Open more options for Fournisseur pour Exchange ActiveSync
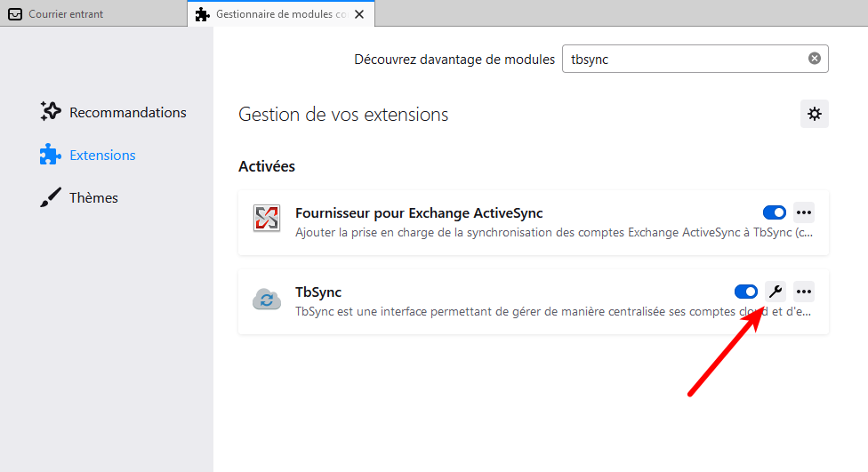 pyautogui.click(x=804, y=212)
